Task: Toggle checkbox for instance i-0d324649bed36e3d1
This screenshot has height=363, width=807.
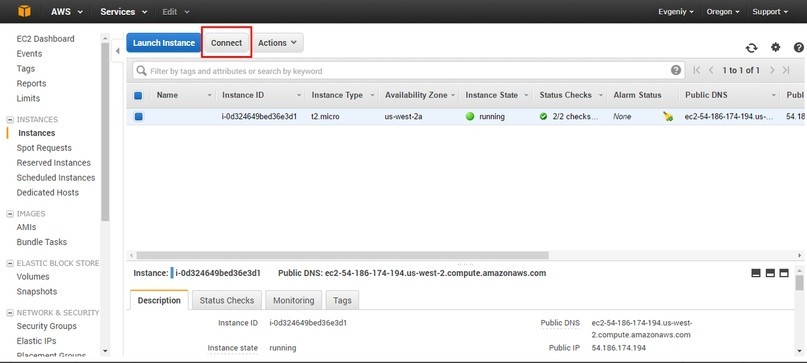Action: pos(138,117)
